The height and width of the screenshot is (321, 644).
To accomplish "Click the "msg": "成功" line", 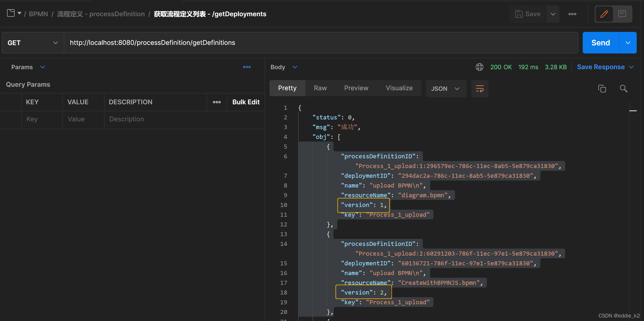I will [336, 127].
